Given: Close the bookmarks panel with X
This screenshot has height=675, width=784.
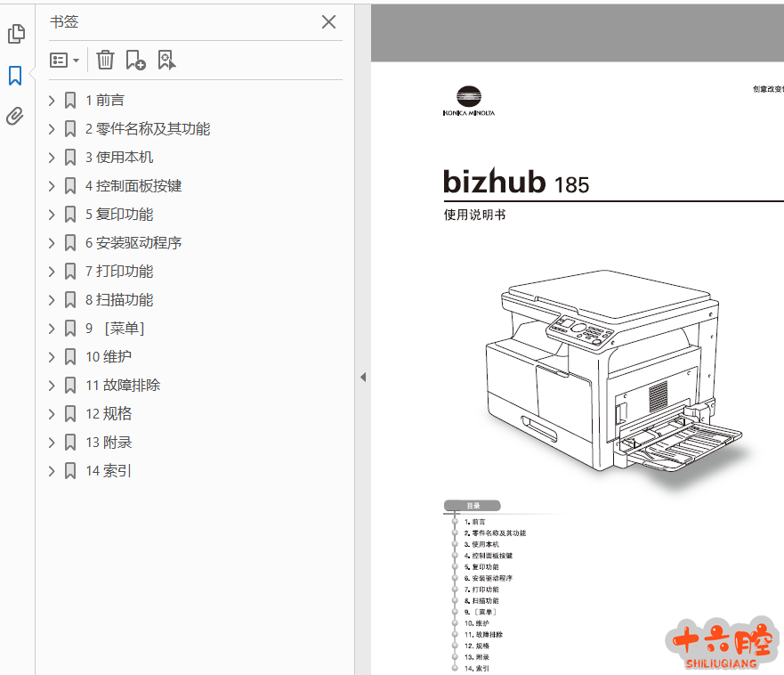Looking at the screenshot, I should click(x=328, y=22).
